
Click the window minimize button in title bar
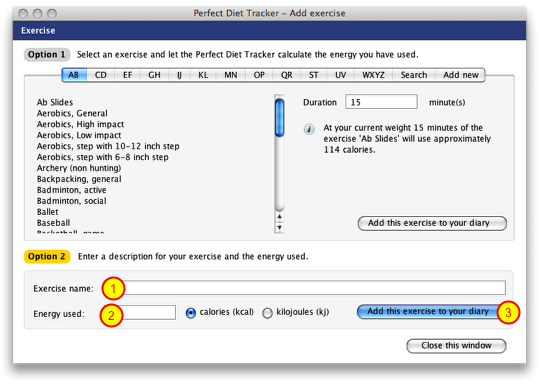point(38,13)
